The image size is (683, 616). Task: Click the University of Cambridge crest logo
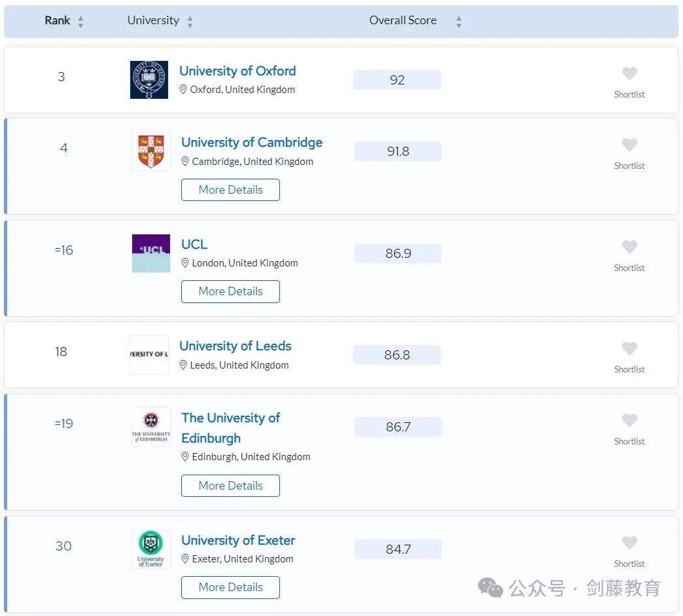[150, 151]
